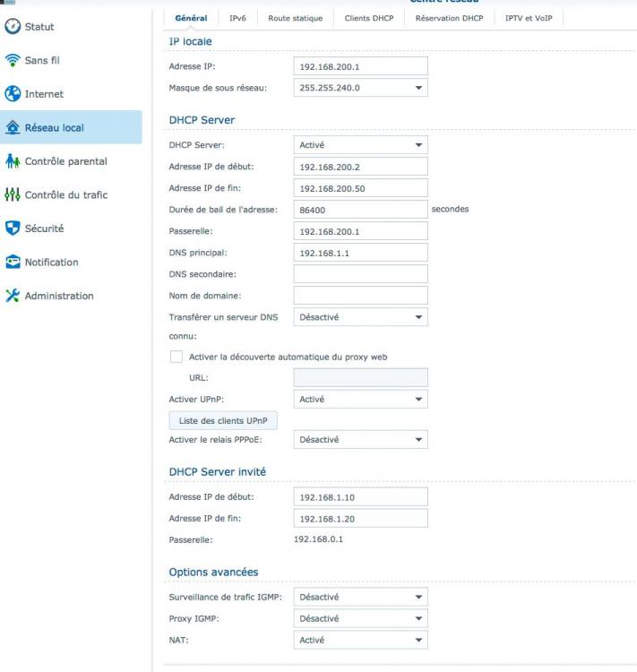
Task: Select the Réseau local house icon
Action: pyautogui.click(x=13, y=128)
